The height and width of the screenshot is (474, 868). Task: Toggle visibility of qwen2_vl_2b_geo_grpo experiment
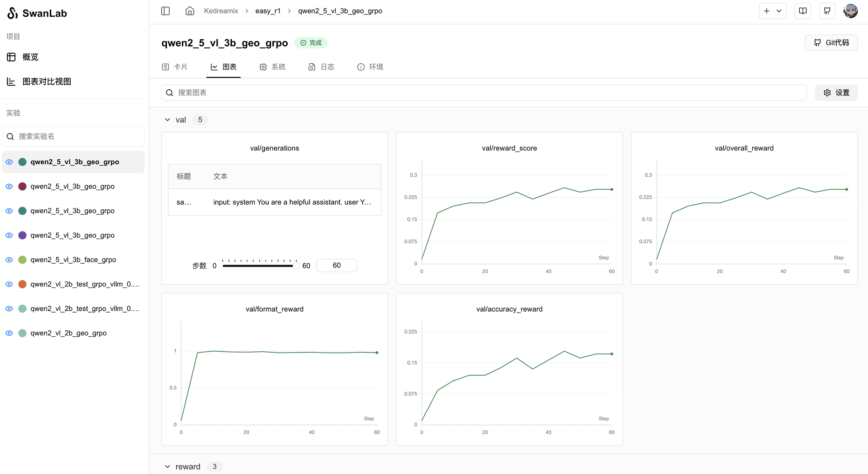[x=9, y=333]
